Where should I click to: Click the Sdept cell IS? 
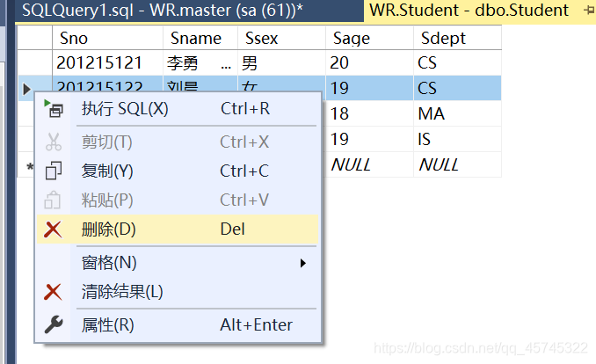[458, 139]
